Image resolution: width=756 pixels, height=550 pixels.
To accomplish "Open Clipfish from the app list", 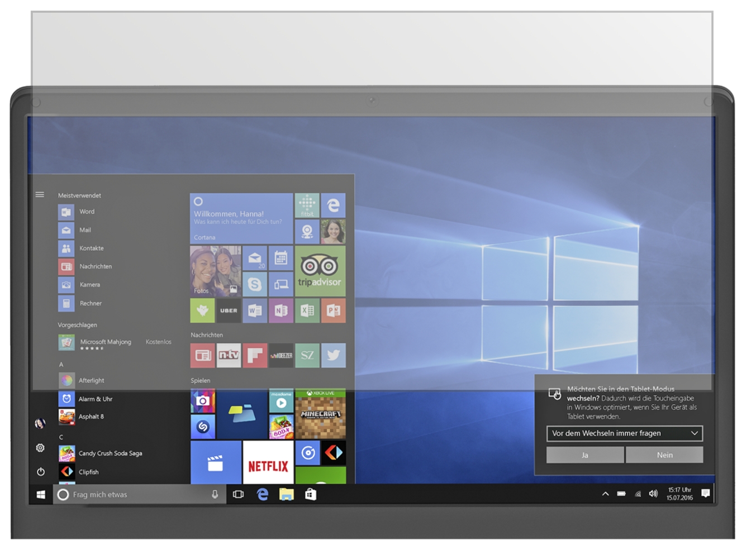I will pyautogui.click(x=79, y=472).
